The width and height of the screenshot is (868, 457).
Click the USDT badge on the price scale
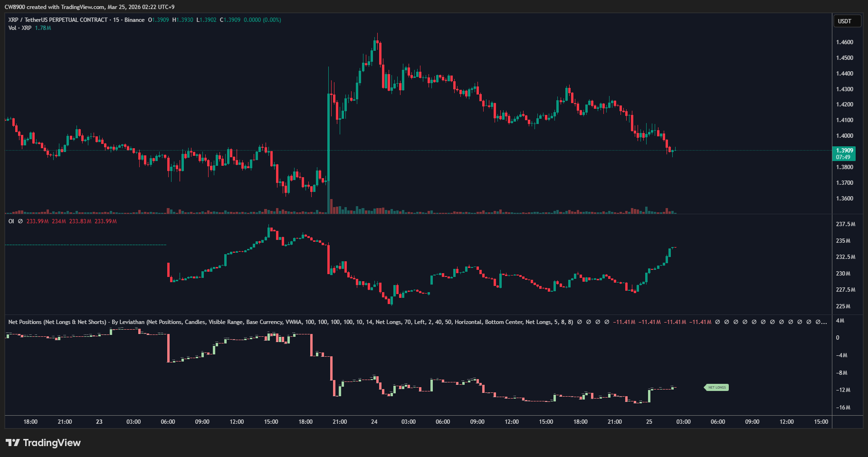pyautogui.click(x=847, y=21)
